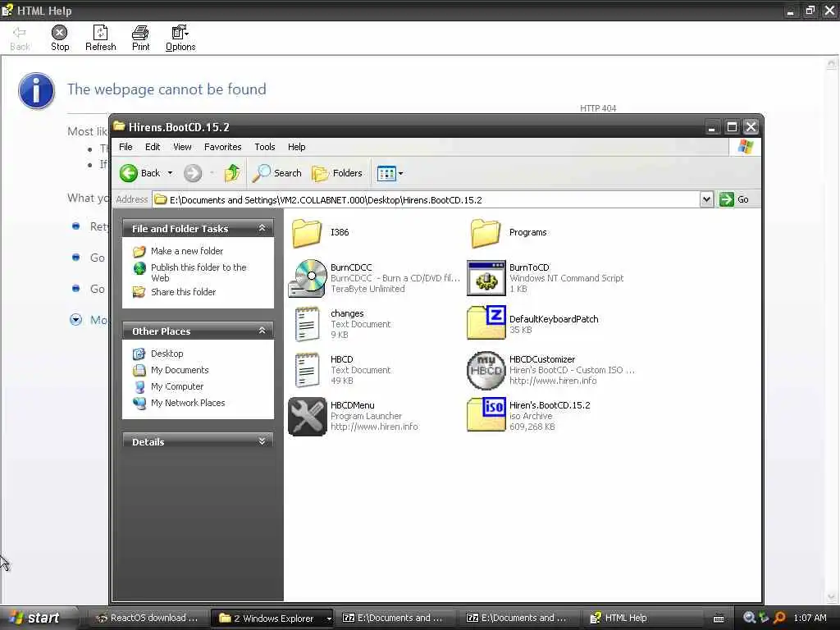The image size is (840, 630).
Task: Switch to ReactOS download taskbar item
Action: click(x=146, y=619)
